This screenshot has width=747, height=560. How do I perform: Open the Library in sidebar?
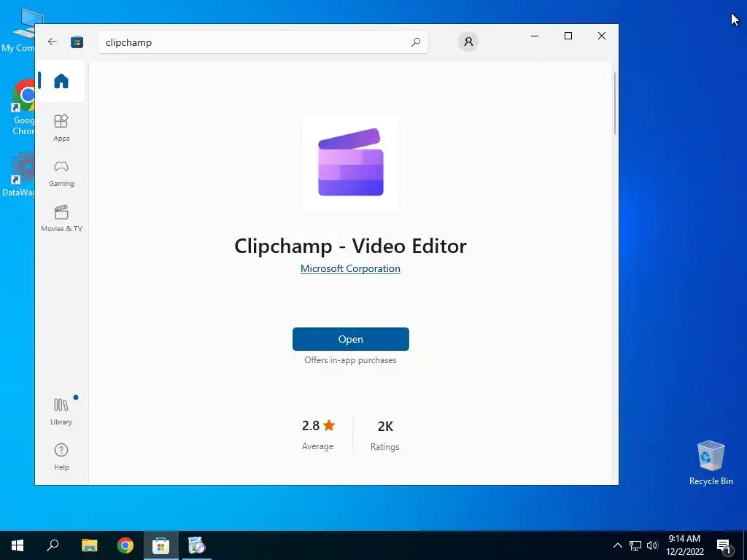click(61, 412)
